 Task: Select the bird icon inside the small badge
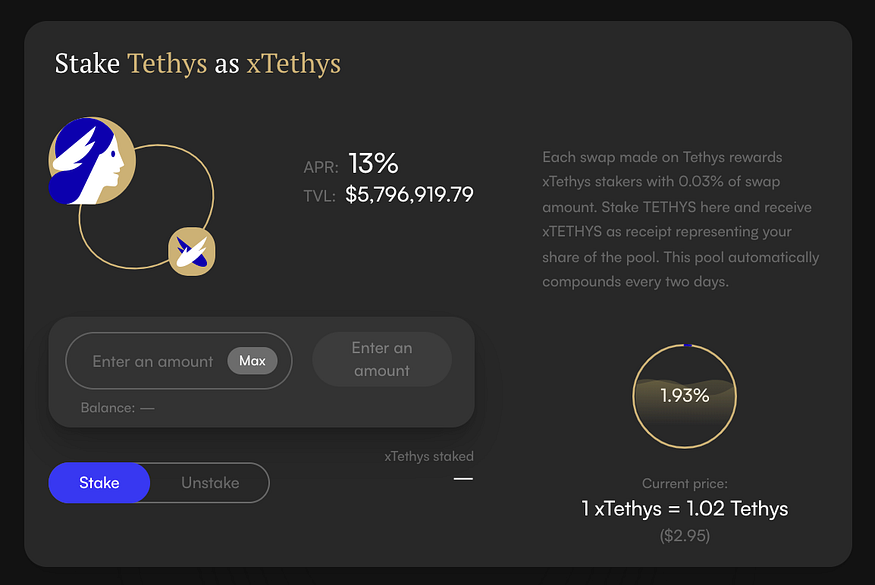190,252
